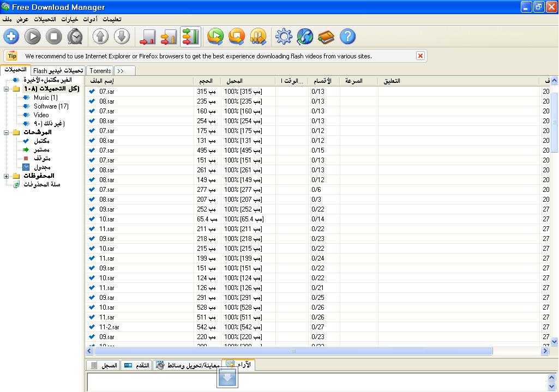Select the 10.rar row sized 65.4
This screenshot has width=559, height=392.
coord(317,219)
